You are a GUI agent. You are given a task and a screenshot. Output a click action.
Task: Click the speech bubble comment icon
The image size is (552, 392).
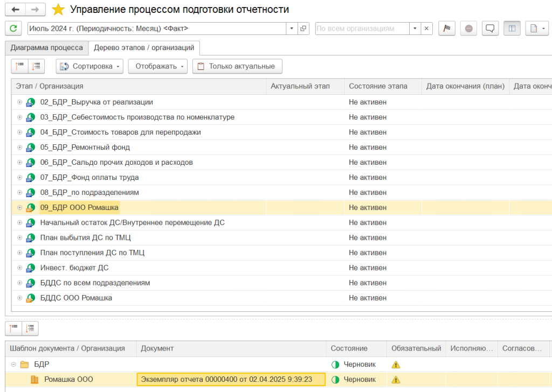point(489,29)
